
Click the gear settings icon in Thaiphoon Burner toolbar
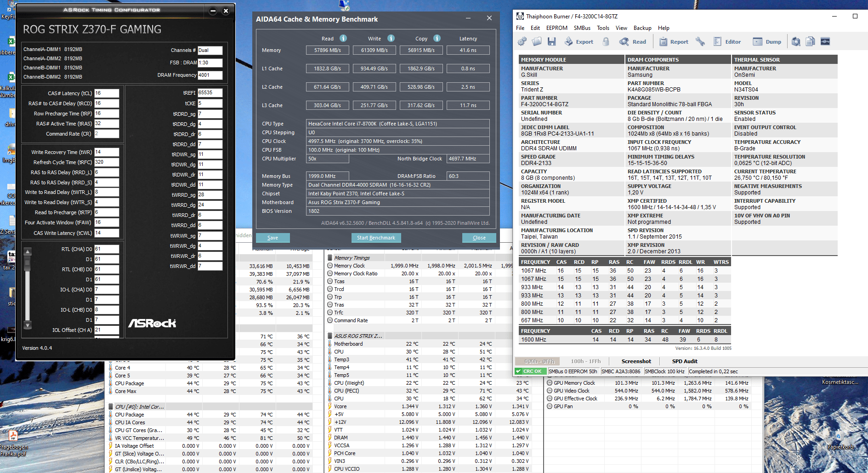(522, 42)
